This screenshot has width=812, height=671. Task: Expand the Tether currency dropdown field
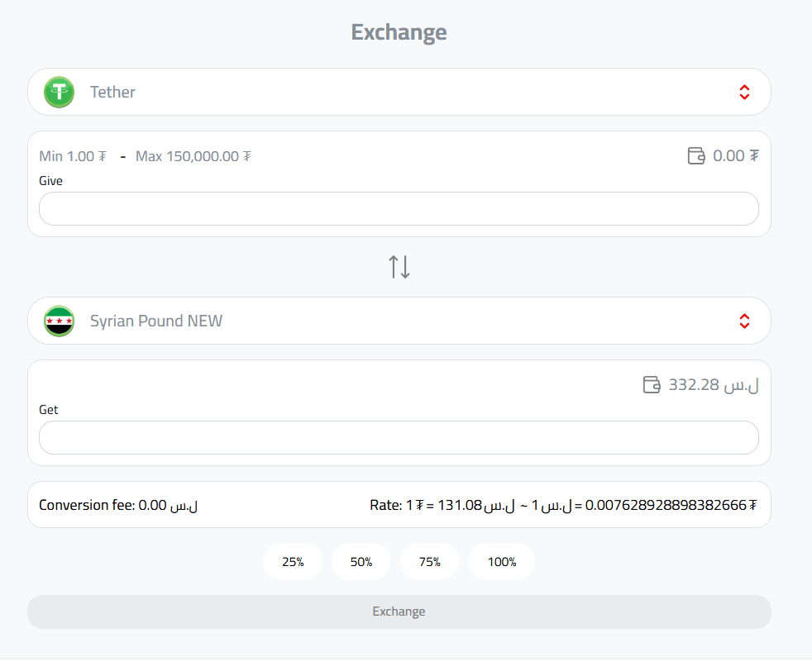tap(399, 92)
